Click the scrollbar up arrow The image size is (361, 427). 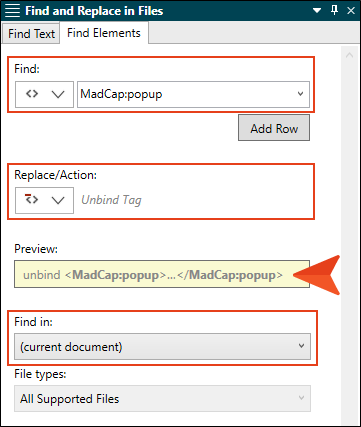click(x=349, y=55)
